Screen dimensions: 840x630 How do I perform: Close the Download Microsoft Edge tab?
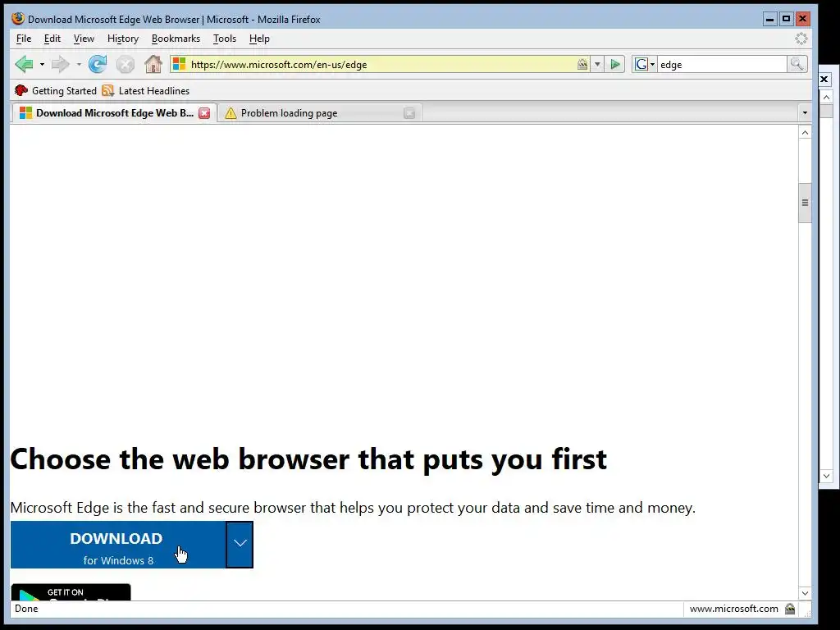coord(204,113)
